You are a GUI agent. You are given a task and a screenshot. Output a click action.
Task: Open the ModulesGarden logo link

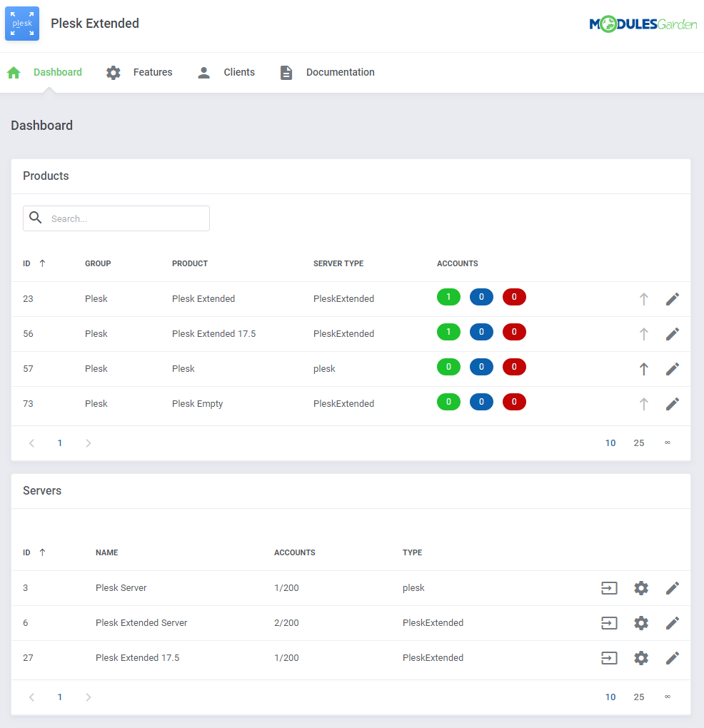click(x=643, y=24)
